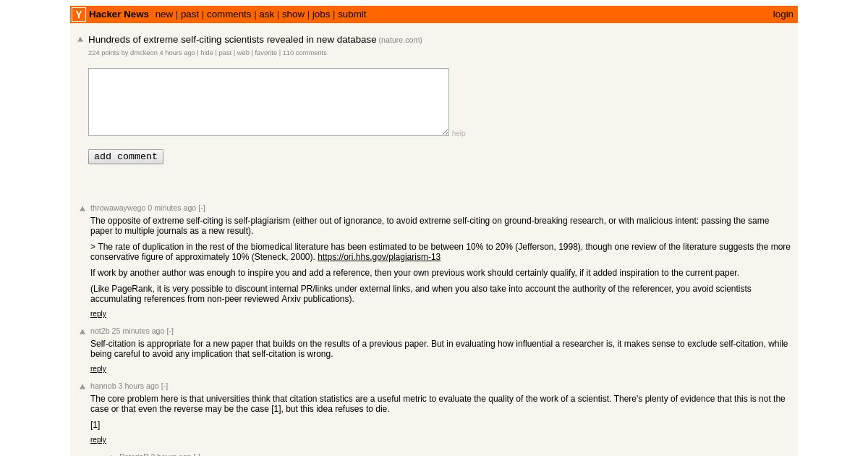Collapse hannob's comment thread

164,386
